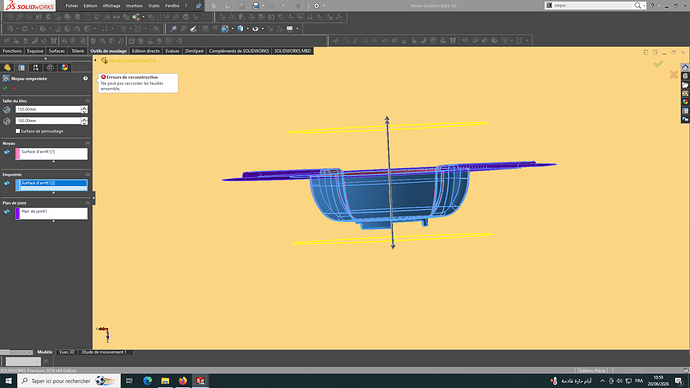Open View Palette in task pane
Screen dimensions: 690x388
coord(685,93)
